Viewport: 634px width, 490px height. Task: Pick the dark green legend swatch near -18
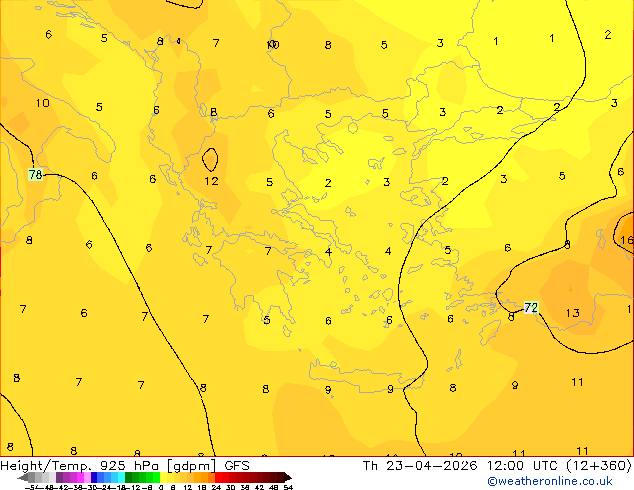tap(129, 478)
